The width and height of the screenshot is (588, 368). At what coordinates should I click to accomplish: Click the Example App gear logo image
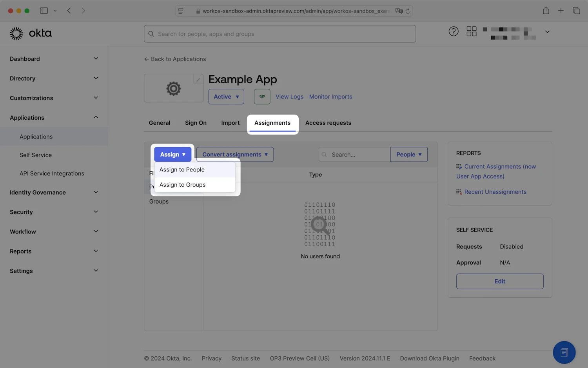click(174, 88)
